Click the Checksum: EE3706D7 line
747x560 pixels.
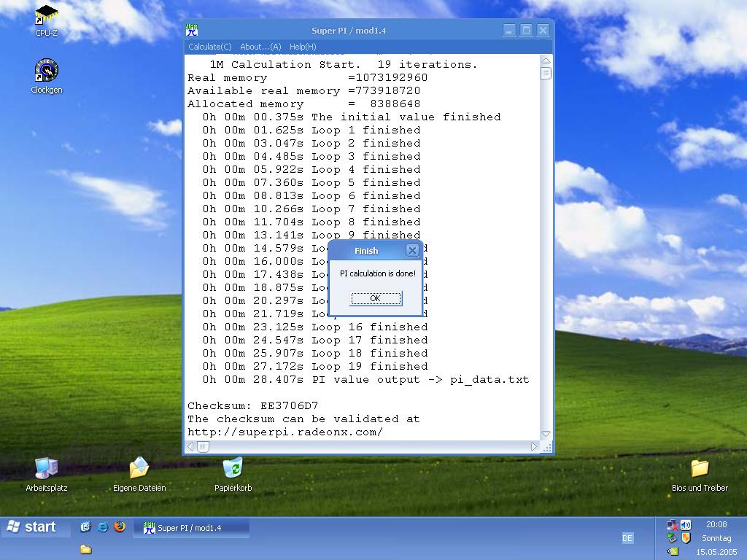[x=252, y=405]
